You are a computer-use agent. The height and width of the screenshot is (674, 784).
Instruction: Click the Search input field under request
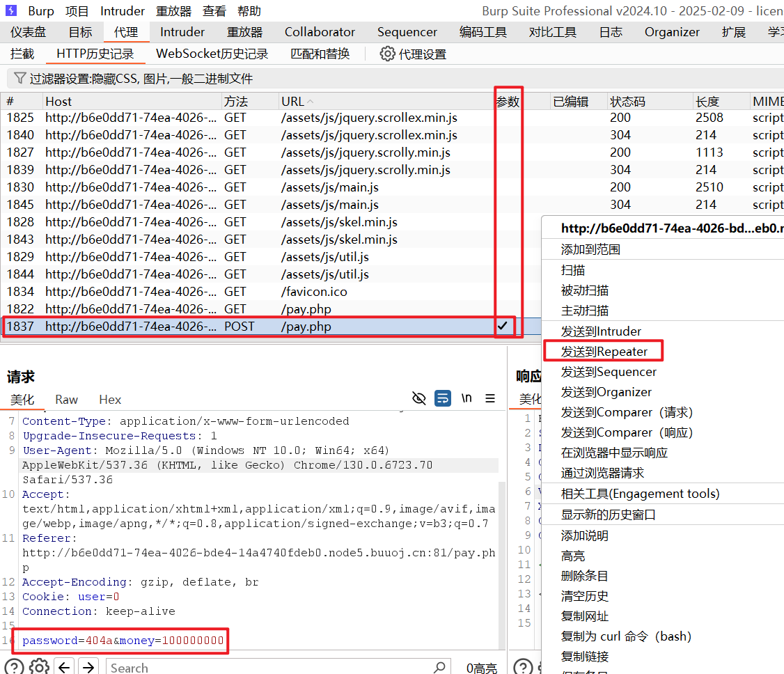pyautogui.click(x=278, y=668)
